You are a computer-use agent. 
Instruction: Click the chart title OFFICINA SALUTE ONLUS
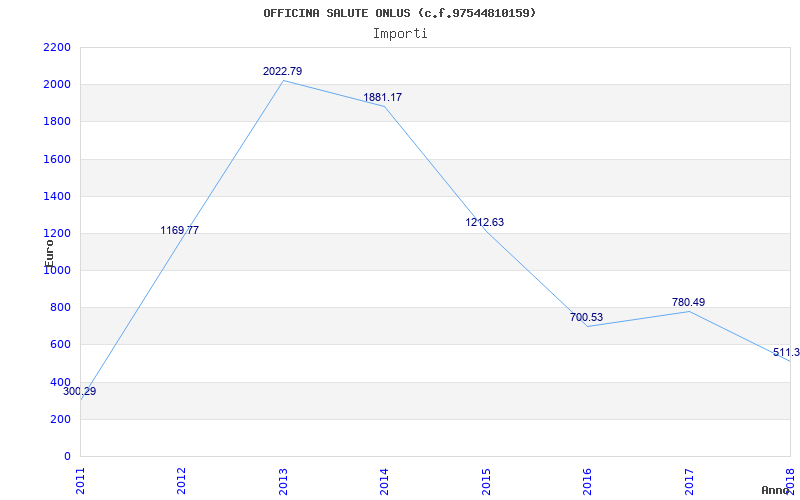[399, 13]
